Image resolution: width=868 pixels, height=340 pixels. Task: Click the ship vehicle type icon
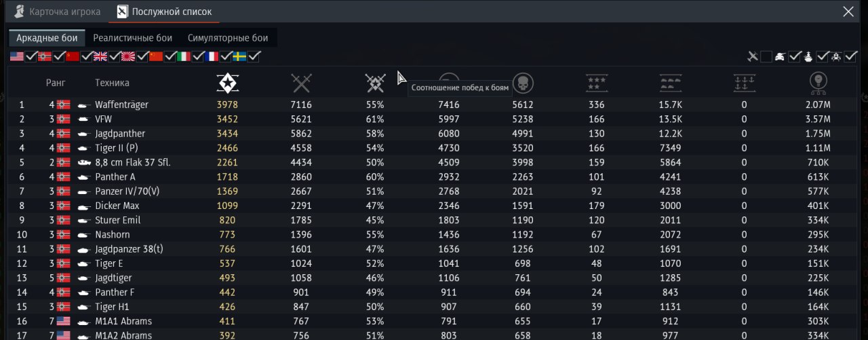coord(808,56)
